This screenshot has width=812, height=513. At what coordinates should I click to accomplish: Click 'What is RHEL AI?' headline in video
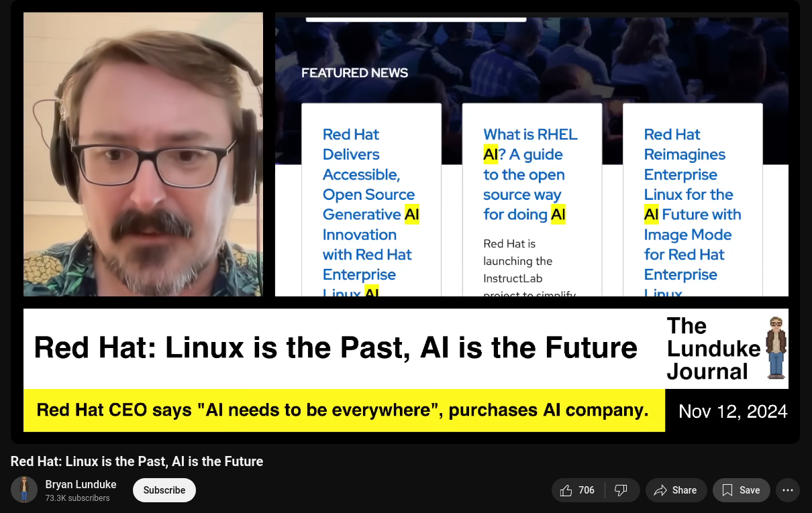click(x=530, y=174)
